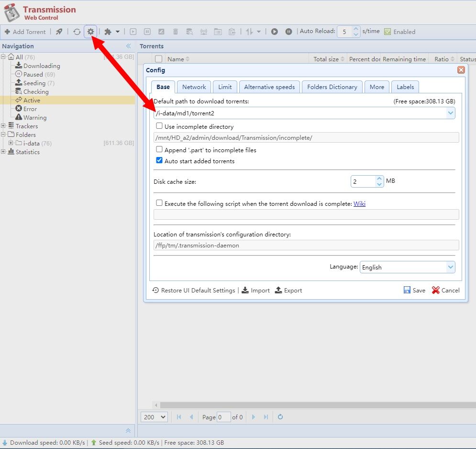Click the start all torrents play icon
Image resolution: width=476 pixels, height=449 pixels.
275,32
